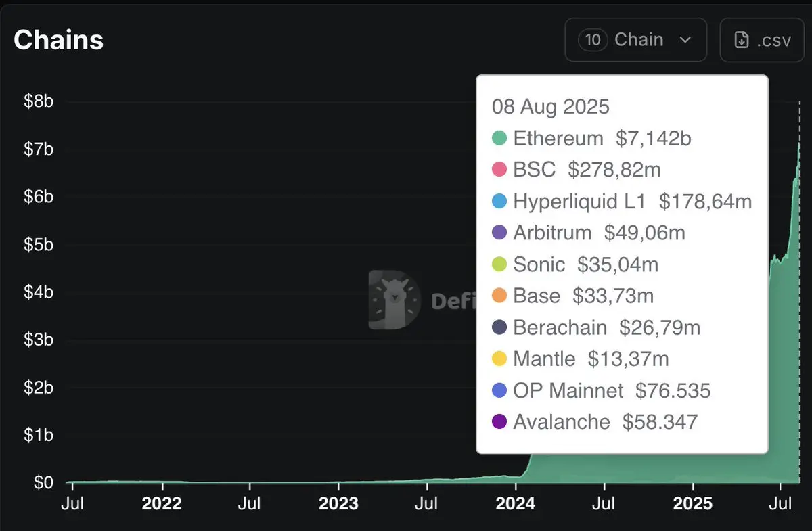Click the Mantle value '$13,37m'
This screenshot has height=531, width=812.
coord(628,359)
